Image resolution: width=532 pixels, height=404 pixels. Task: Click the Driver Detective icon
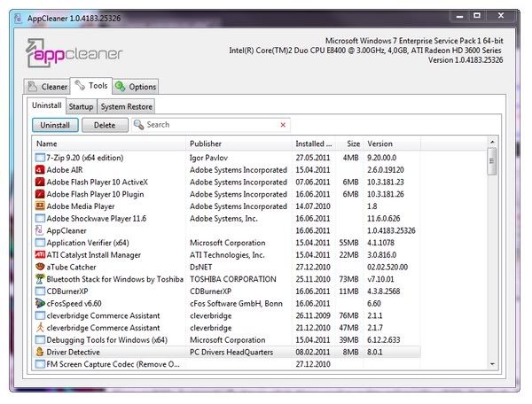(40, 352)
